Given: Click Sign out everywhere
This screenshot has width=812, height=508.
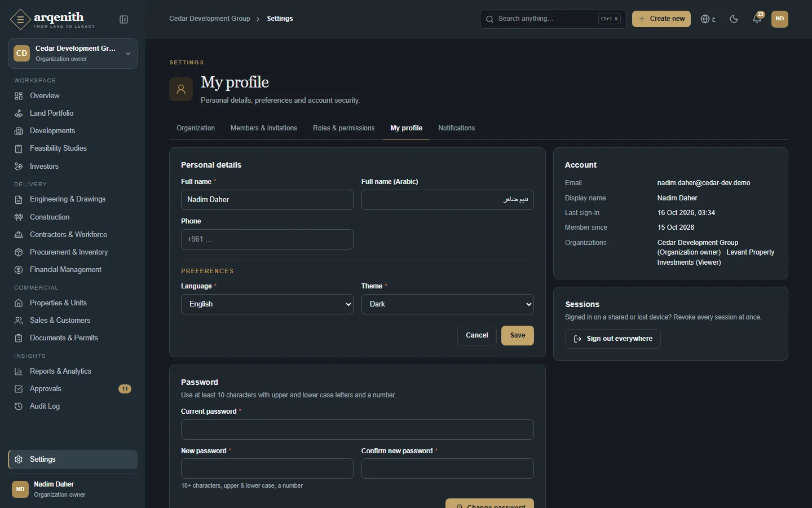Looking at the screenshot, I should tap(613, 339).
